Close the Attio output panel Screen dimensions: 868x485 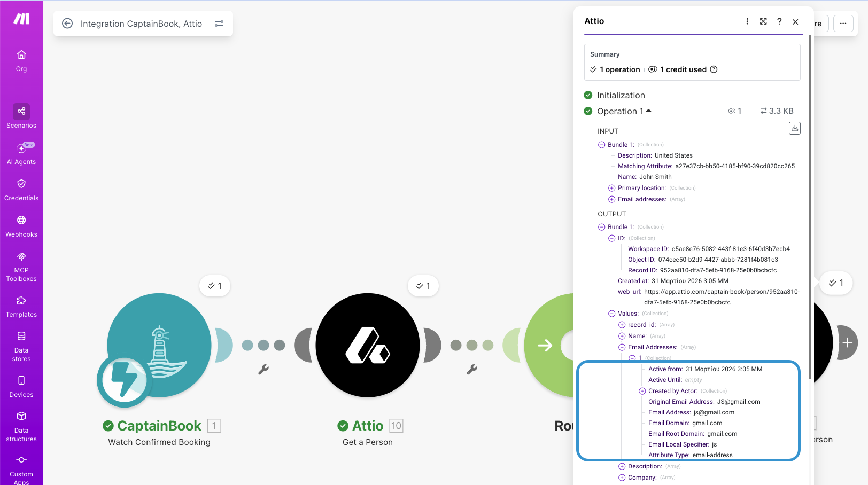pyautogui.click(x=795, y=21)
